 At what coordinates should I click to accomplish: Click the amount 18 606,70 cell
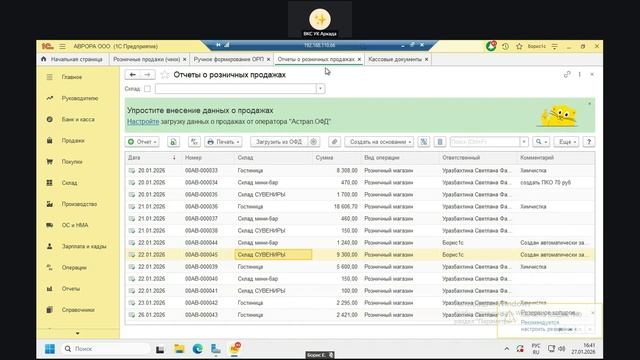pos(337,207)
